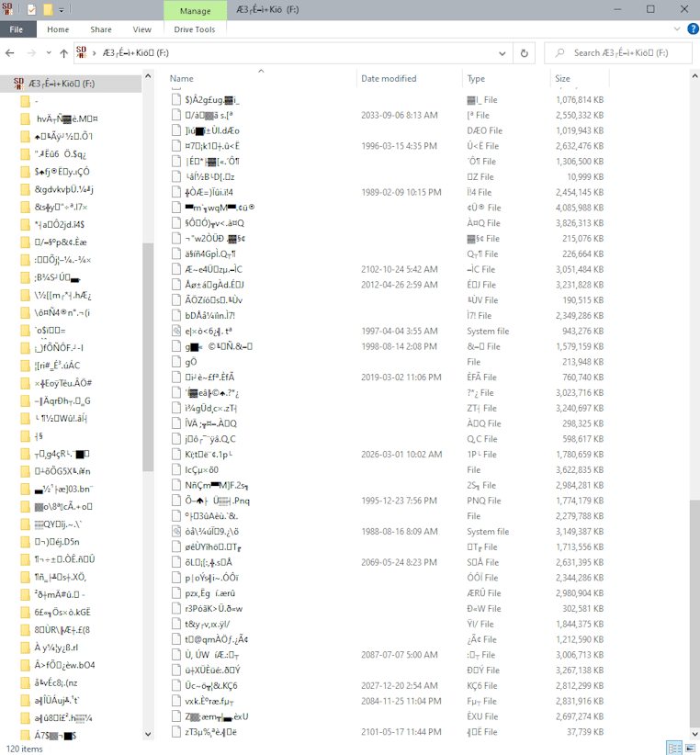Open the address bar history dropdown

coord(503,53)
